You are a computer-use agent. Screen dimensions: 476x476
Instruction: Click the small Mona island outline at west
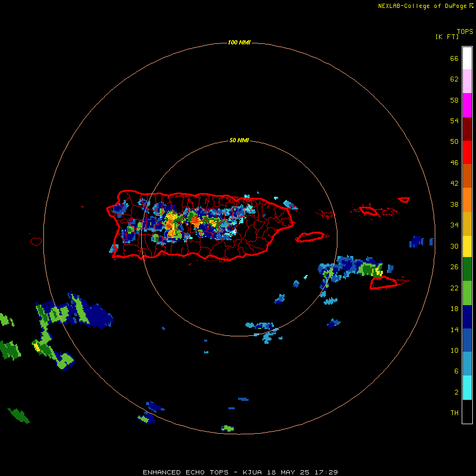pos(36,241)
